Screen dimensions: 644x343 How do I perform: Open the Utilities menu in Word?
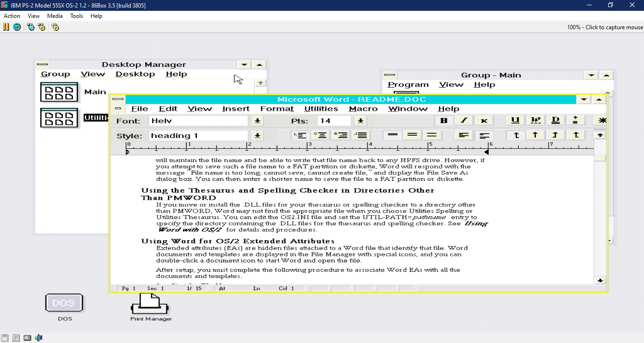point(321,108)
